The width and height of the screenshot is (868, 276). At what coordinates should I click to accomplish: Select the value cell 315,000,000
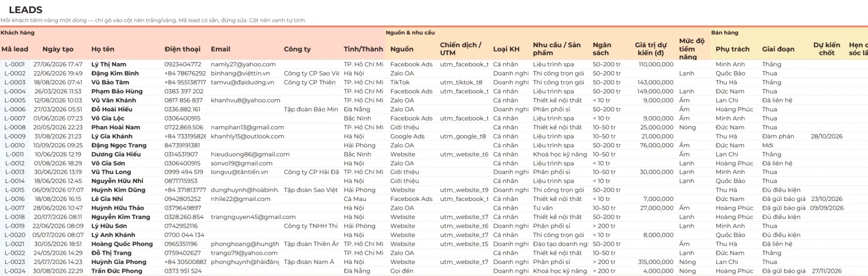click(x=656, y=262)
